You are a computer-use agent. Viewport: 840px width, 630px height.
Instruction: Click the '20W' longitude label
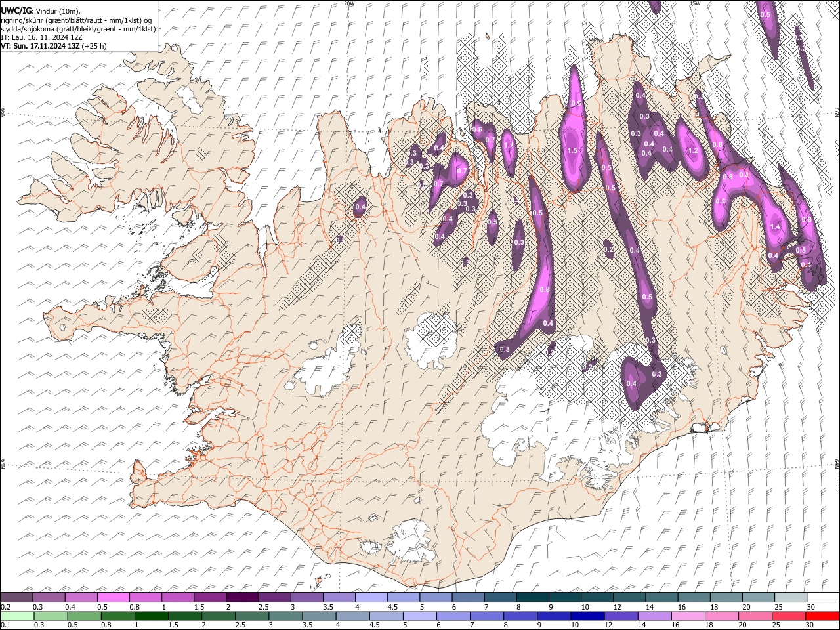349,3
